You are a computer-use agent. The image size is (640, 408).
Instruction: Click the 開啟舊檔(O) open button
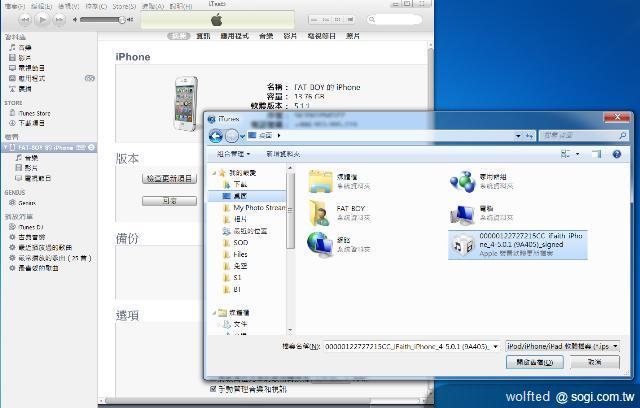click(x=534, y=362)
